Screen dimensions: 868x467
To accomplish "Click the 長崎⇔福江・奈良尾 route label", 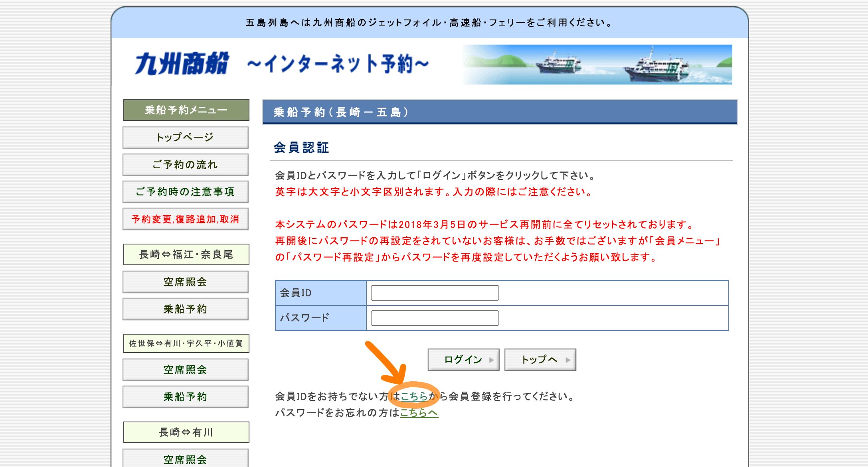I will tap(186, 254).
